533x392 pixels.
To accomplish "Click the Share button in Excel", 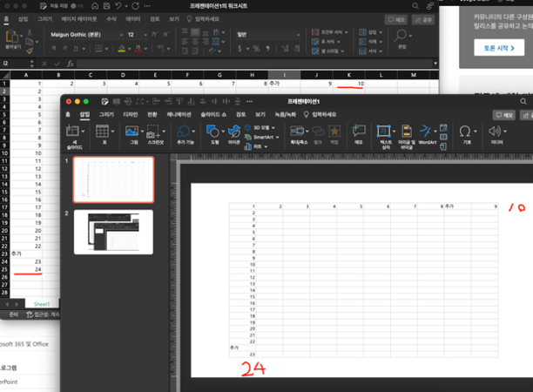I will [x=423, y=20].
